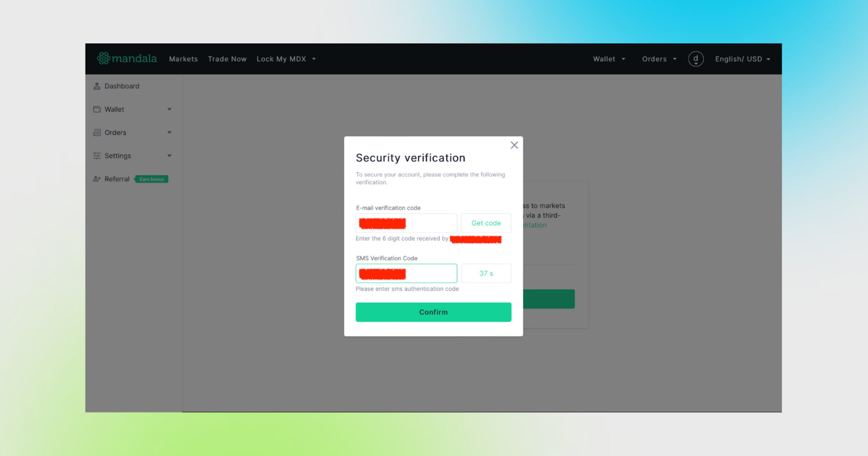The image size is (868, 456).
Task: Open the English/ USD language dropdown
Action: 742,59
